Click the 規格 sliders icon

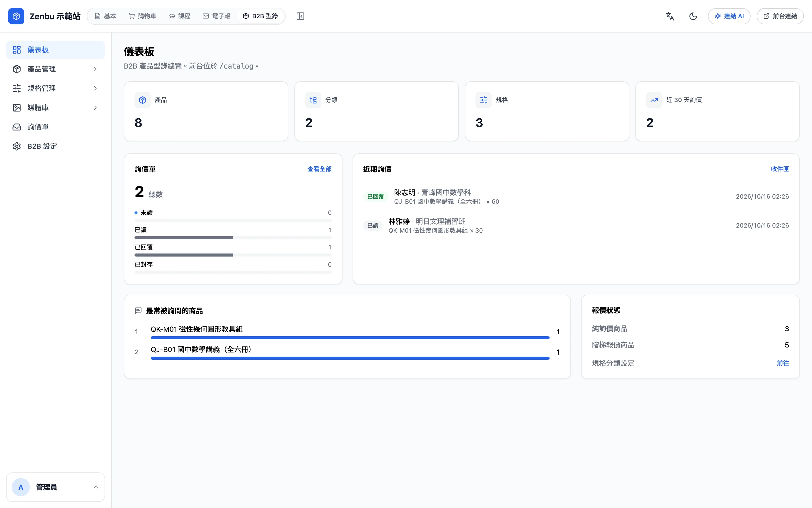[483, 100]
